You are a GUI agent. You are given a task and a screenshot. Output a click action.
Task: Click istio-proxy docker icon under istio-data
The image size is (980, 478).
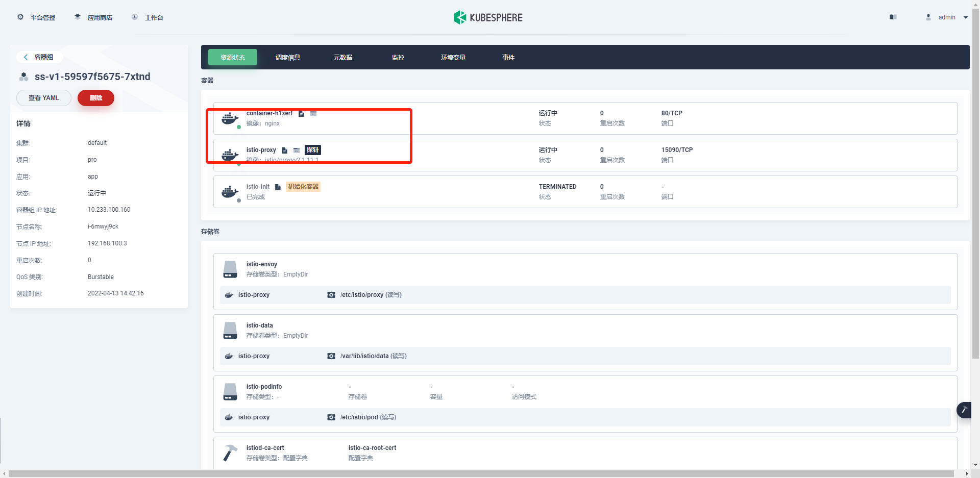(229, 356)
